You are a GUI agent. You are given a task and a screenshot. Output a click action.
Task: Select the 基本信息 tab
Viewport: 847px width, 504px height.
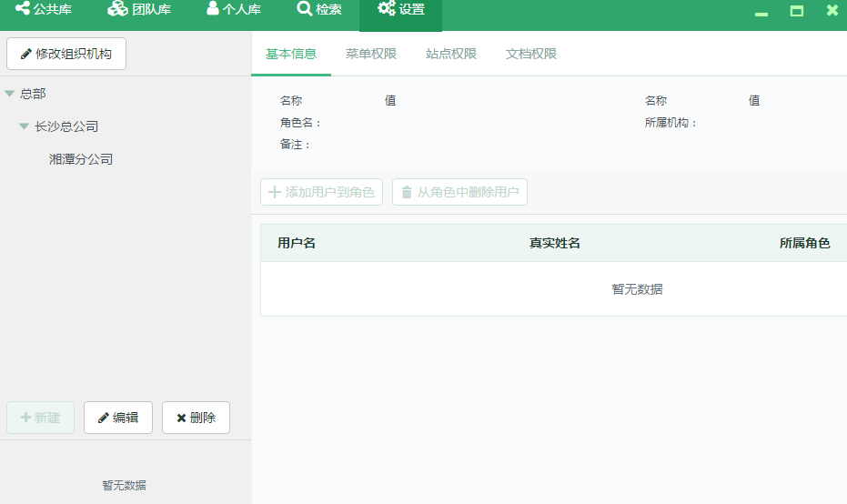[291, 54]
